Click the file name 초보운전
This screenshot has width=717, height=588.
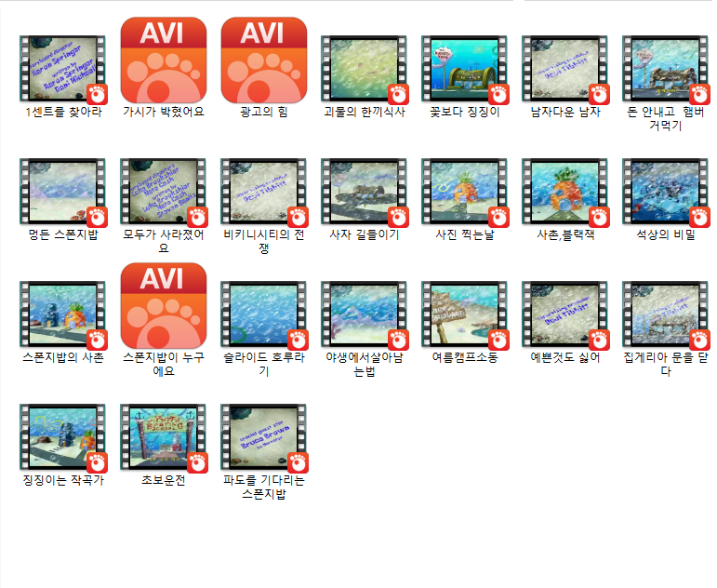(164, 480)
